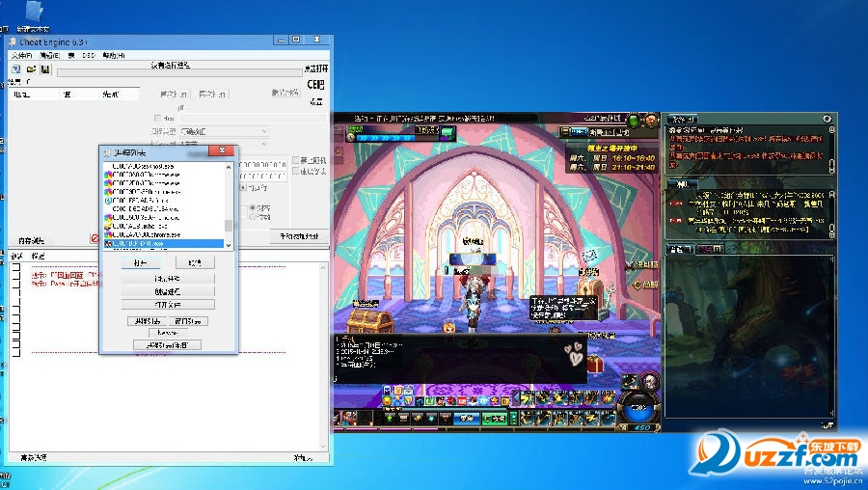Click the stop address input field

pos(263,177)
